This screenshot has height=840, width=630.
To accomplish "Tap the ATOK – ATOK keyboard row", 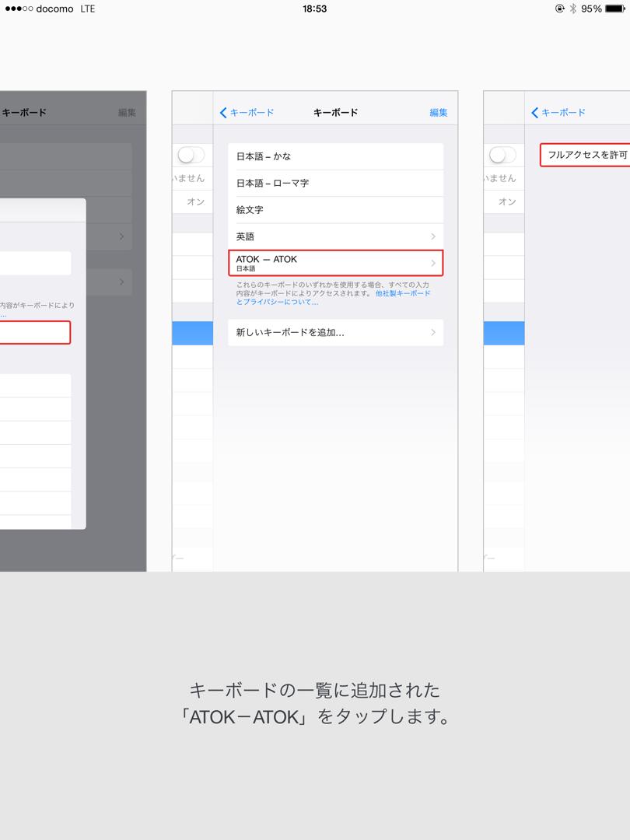I will (x=335, y=263).
